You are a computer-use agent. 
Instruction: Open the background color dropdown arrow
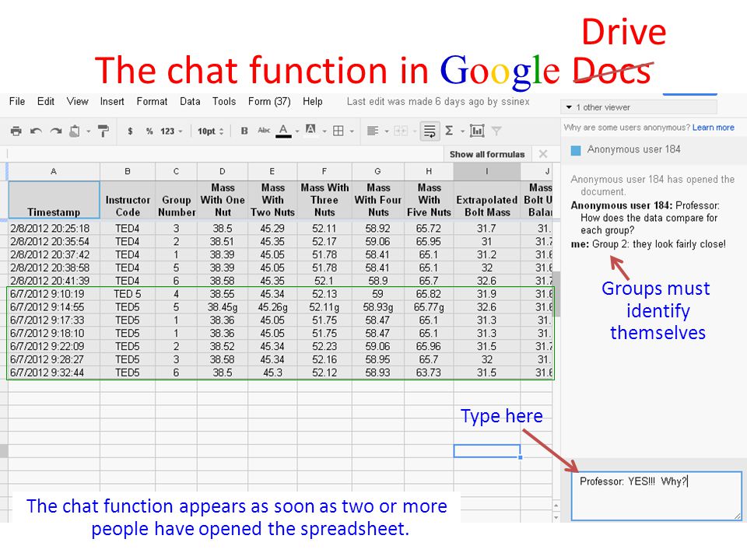point(324,131)
